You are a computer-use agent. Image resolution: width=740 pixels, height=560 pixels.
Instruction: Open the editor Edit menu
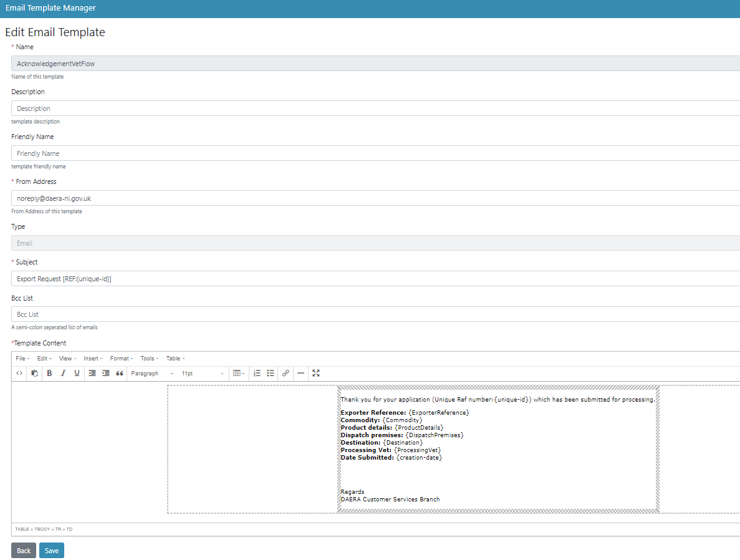coord(44,359)
